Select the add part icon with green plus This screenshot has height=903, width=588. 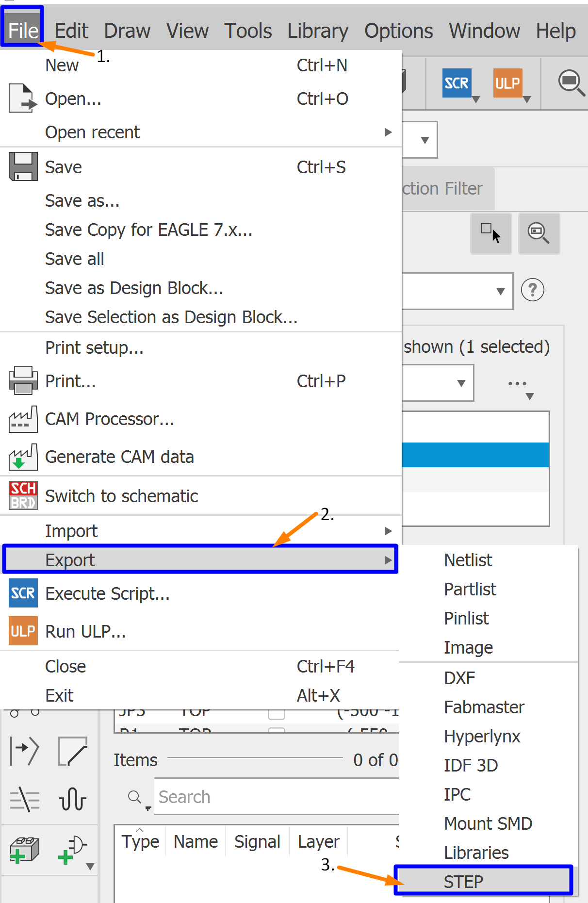coord(24,850)
